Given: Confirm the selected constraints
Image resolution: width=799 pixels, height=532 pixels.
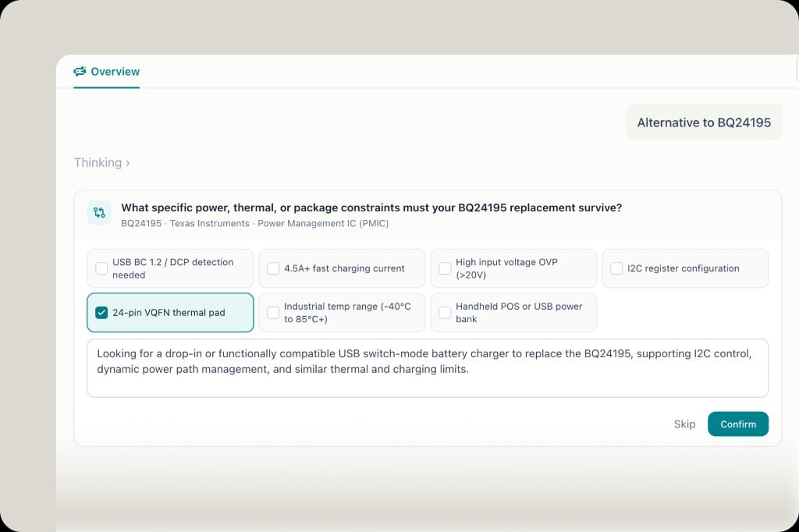Looking at the screenshot, I should [x=738, y=424].
